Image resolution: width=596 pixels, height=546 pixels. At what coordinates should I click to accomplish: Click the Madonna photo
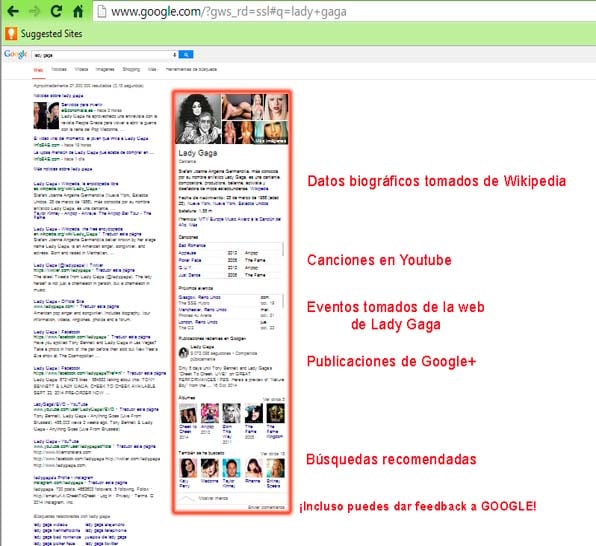pyautogui.click(x=210, y=468)
